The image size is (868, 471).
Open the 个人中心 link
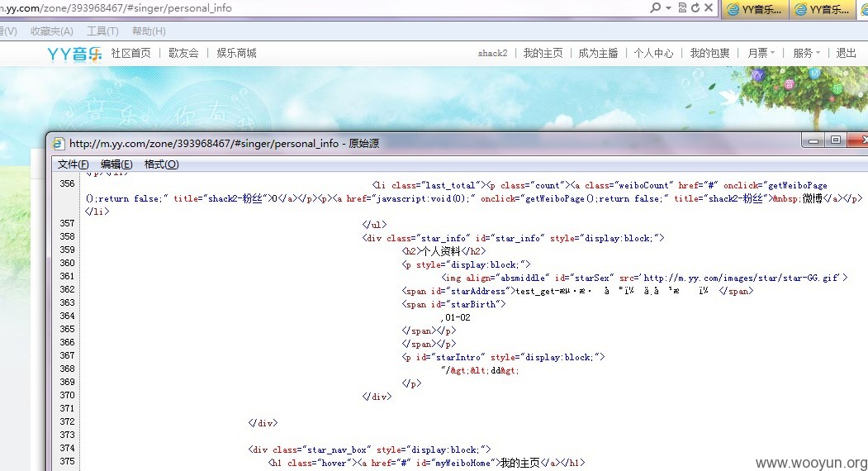tap(654, 53)
